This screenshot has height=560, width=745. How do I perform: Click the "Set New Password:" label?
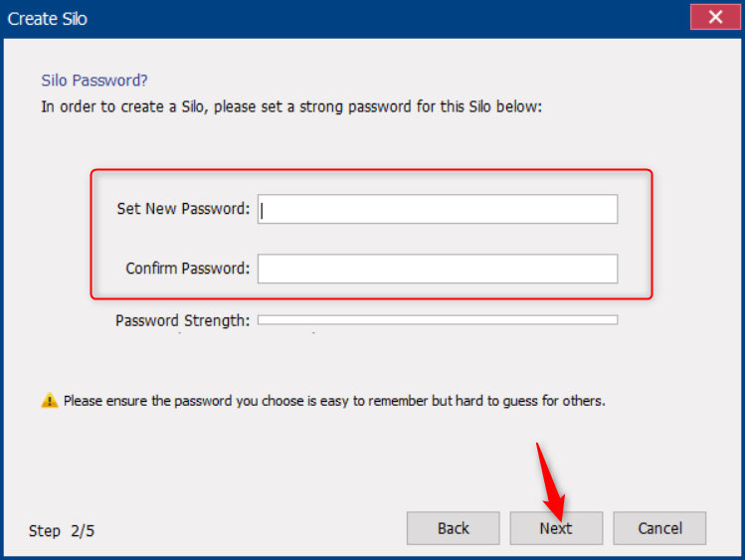click(183, 209)
